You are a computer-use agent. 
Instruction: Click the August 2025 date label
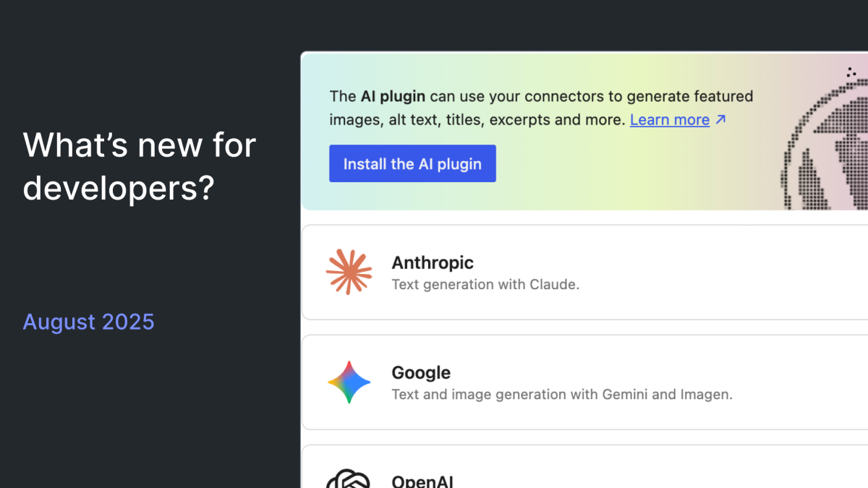point(88,322)
